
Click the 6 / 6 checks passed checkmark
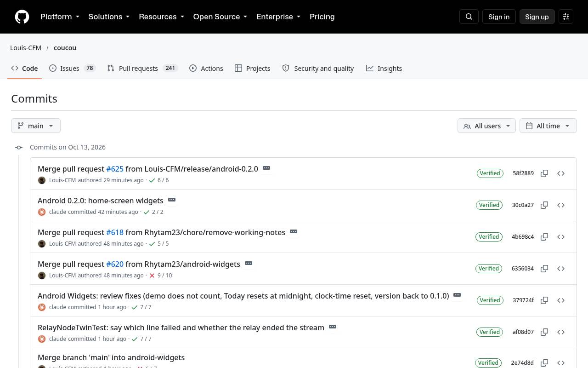coord(152,180)
